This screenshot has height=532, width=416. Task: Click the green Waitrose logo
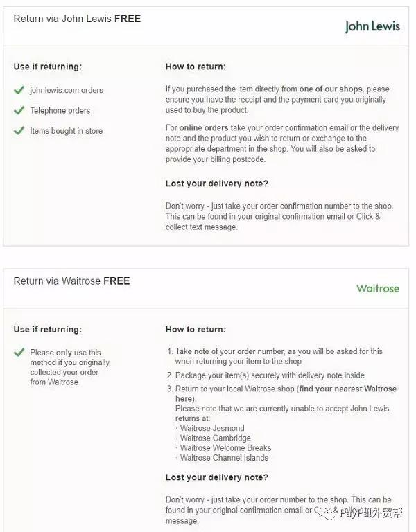point(378,289)
